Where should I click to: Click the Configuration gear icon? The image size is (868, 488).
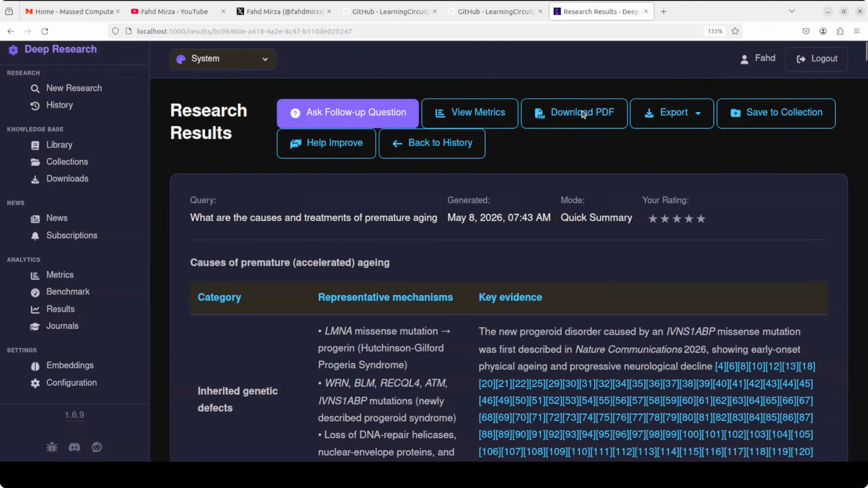coord(35,383)
